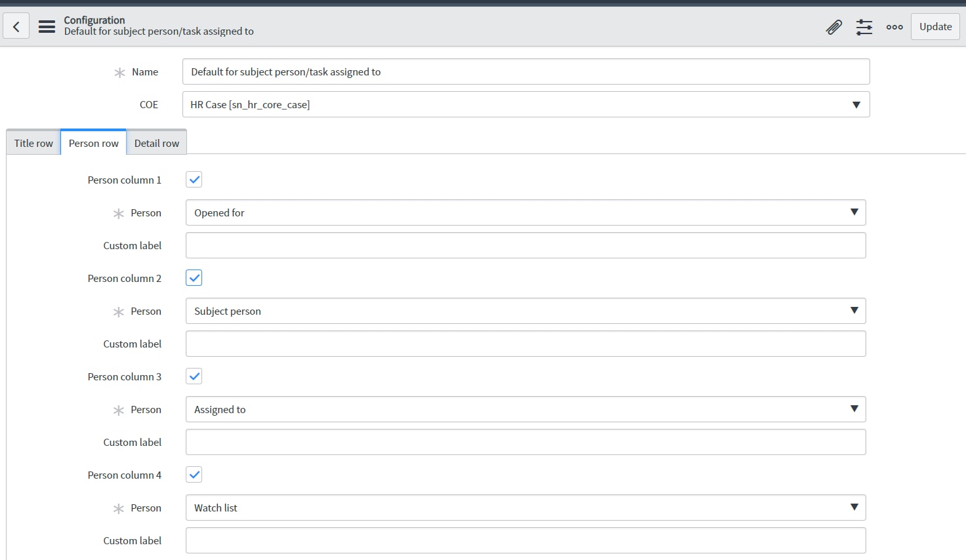This screenshot has width=966, height=560.
Task: Click the Person column 3 label
Action: [125, 376]
